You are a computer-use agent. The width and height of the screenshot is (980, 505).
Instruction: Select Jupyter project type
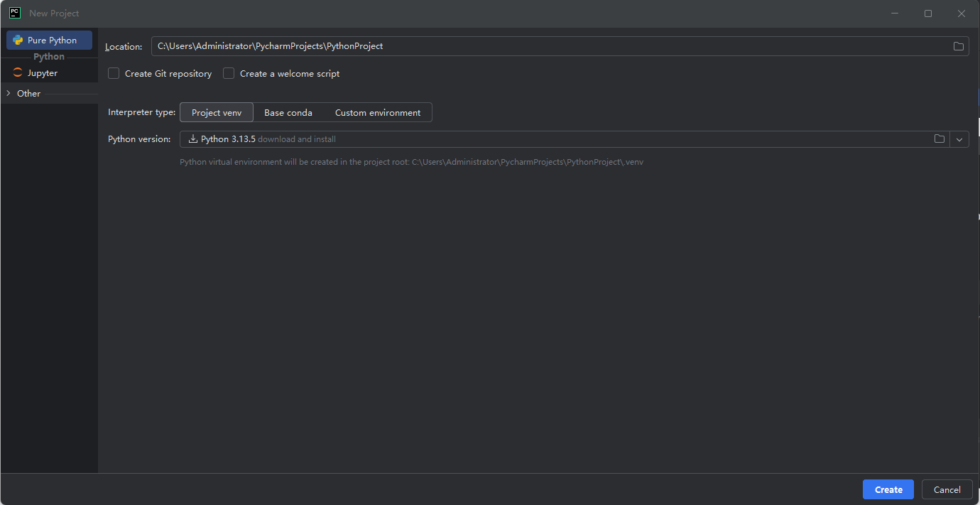pyautogui.click(x=49, y=73)
